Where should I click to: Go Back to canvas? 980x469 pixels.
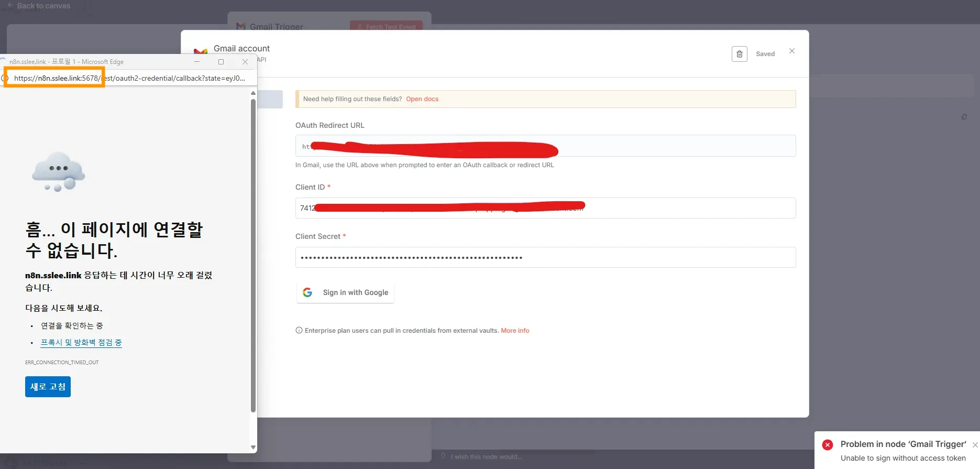(39, 6)
